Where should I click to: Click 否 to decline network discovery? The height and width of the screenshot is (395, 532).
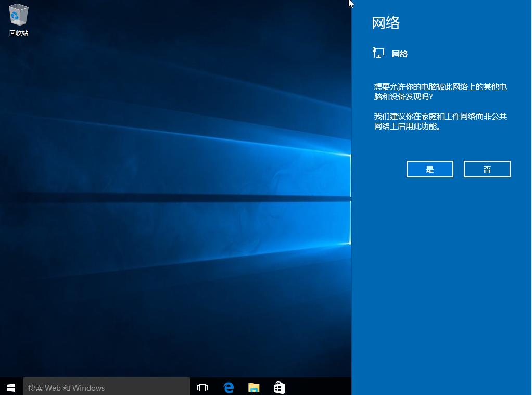[x=487, y=169]
